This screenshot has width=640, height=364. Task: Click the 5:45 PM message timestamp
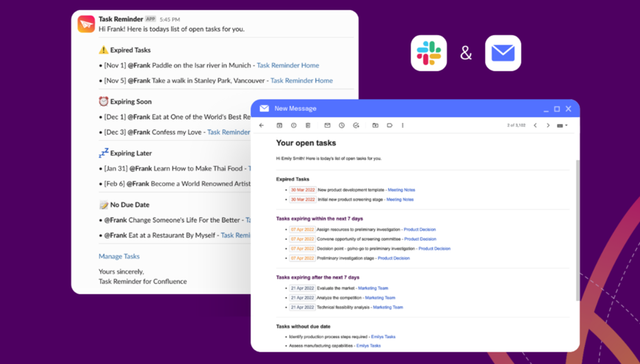coord(170,20)
